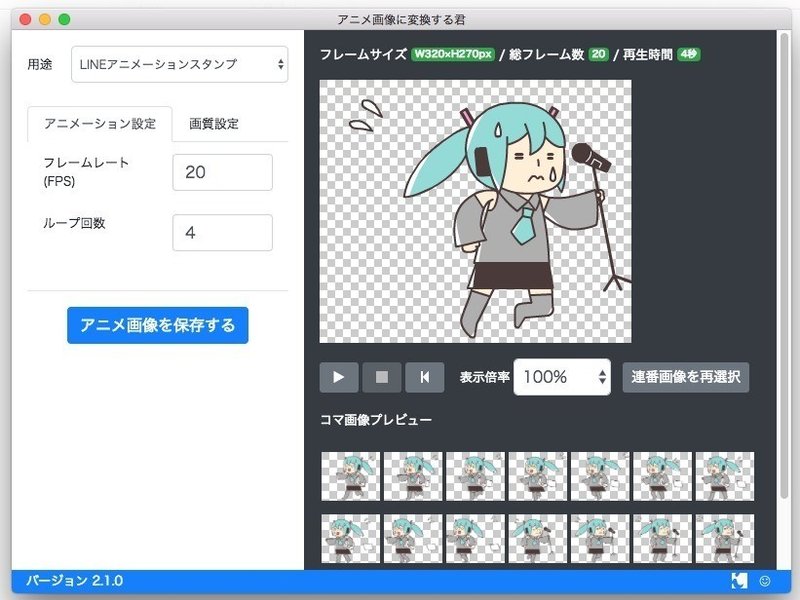Select sixth thumbnail in first preview row

pos(662,476)
